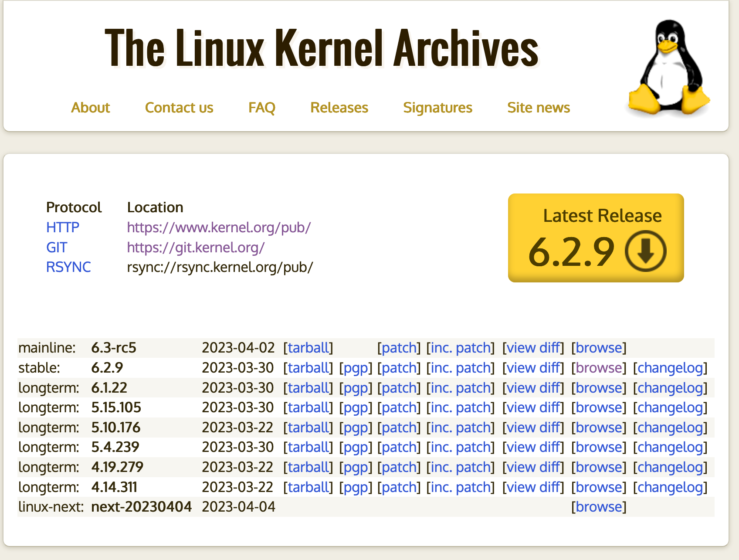Open pgp signature for stable 6.2.9
The image size is (739, 560).
pyautogui.click(x=356, y=368)
